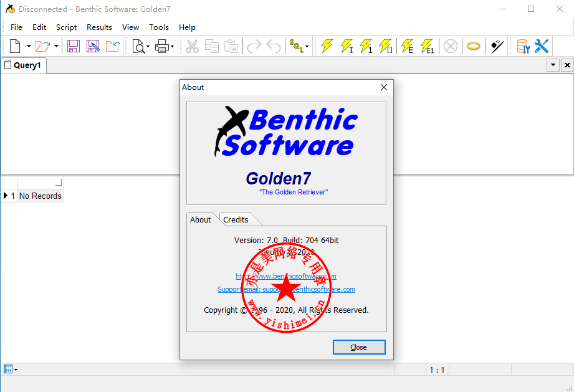Select the No Records cell in results grid

(41, 196)
